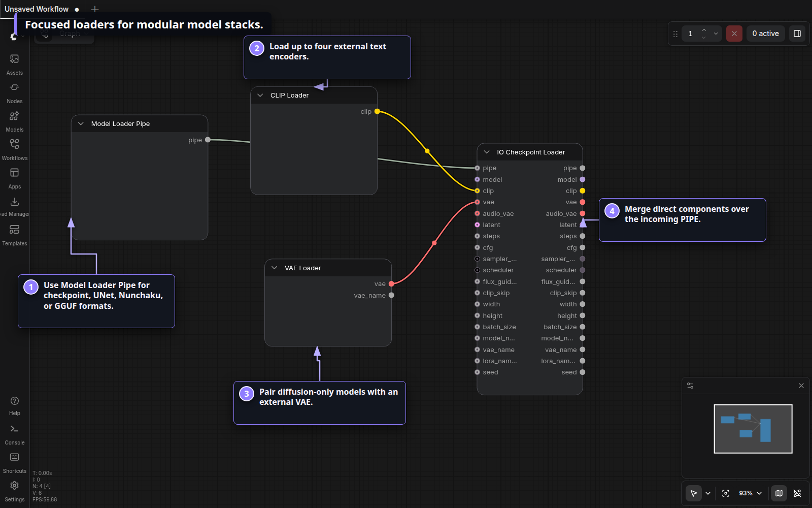
Task: Decrease batch count with down arrow
Action: tap(704, 38)
